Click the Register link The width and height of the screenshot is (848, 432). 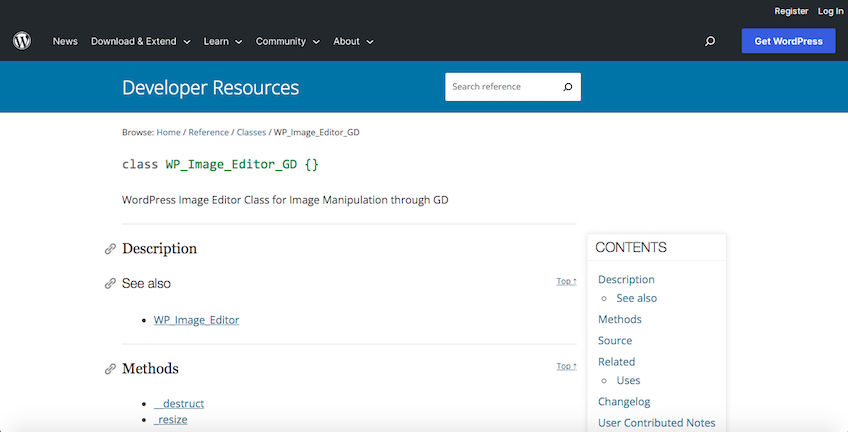pyautogui.click(x=791, y=11)
